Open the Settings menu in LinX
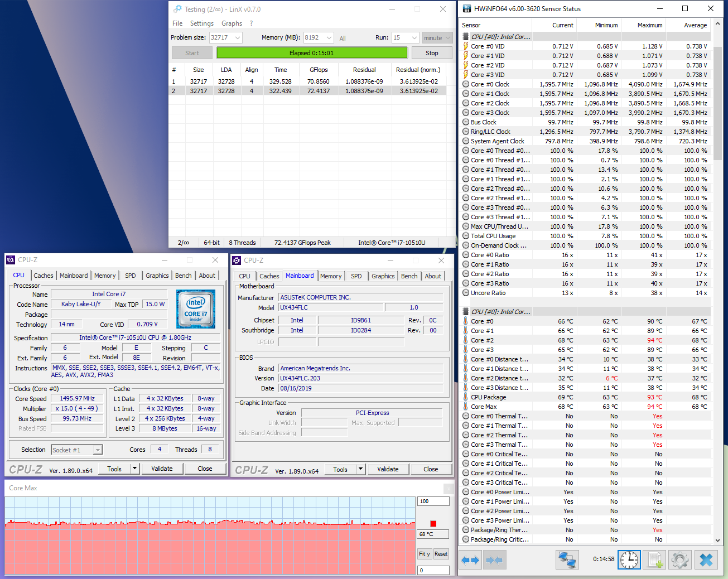 click(202, 23)
